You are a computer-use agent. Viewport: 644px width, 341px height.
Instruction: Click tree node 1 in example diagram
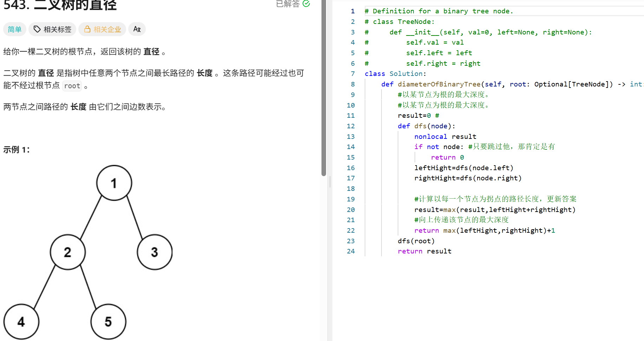(114, 183)
